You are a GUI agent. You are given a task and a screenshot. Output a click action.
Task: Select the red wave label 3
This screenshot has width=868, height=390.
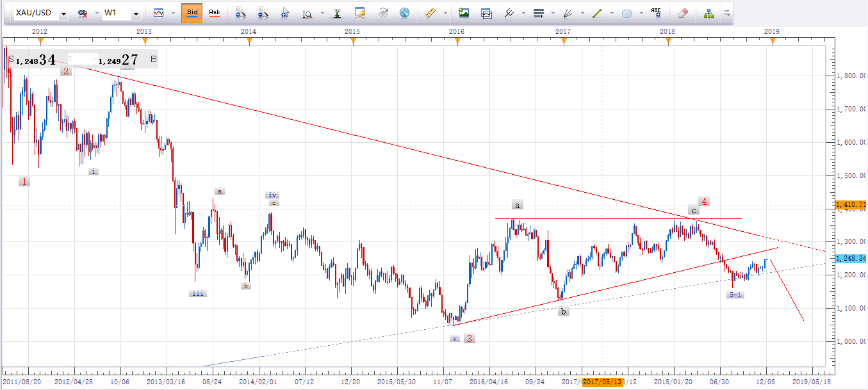(x=470, y=338)
